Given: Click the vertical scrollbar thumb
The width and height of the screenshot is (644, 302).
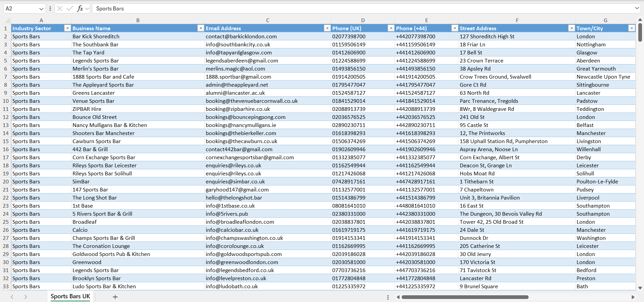Looking at the screenshot, I should (640, 33).
